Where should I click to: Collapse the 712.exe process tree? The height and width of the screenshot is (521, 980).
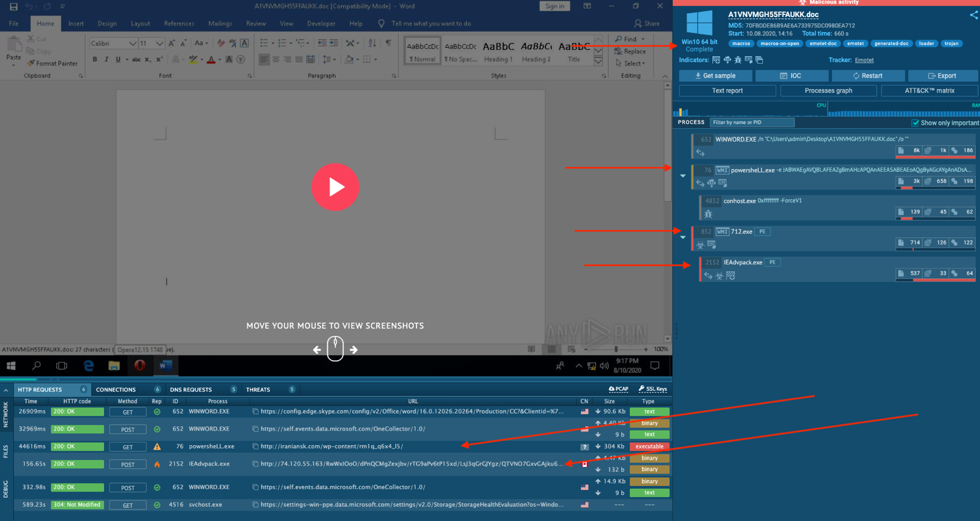coord(683,238)
